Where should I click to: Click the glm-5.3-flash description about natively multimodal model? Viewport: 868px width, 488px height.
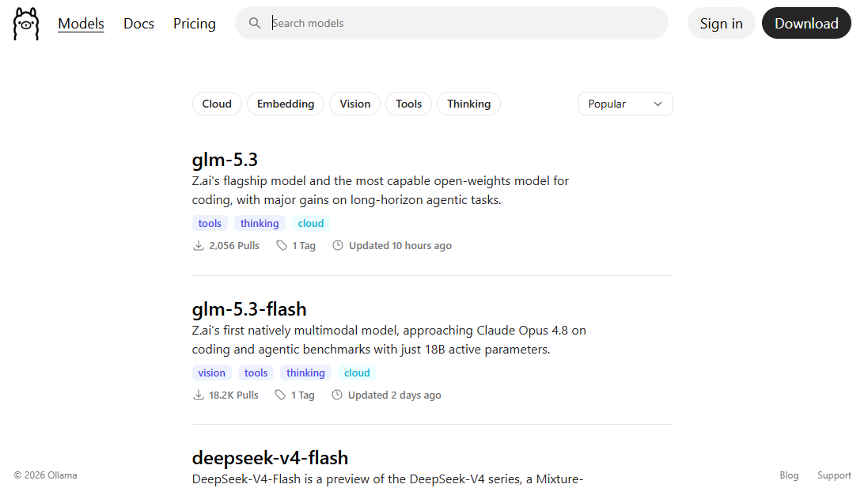pos(389,340)
